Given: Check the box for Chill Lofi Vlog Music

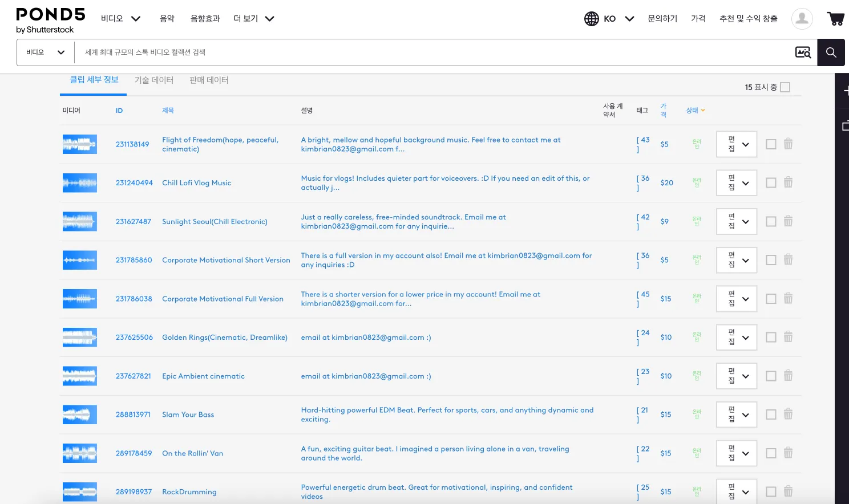Looking at the screenshot, I should 771,183.
